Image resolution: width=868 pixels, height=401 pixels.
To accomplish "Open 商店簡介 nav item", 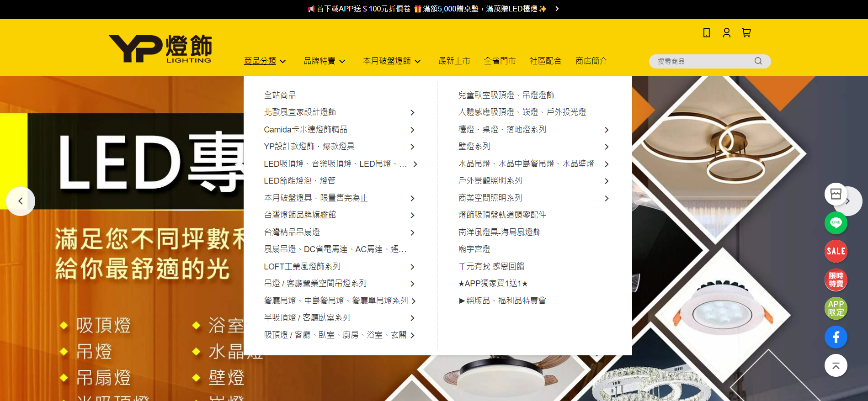I will coord(591,61).
